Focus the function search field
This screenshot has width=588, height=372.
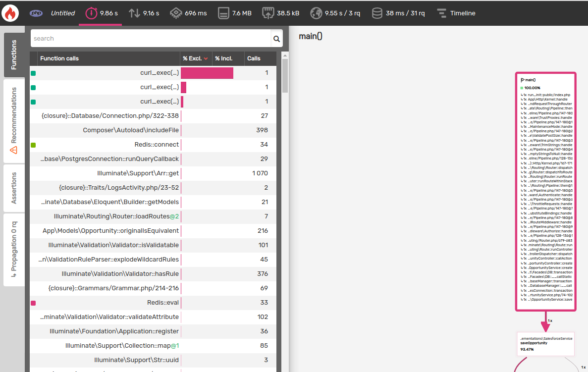pyautogui.click(x=151, y=39)
